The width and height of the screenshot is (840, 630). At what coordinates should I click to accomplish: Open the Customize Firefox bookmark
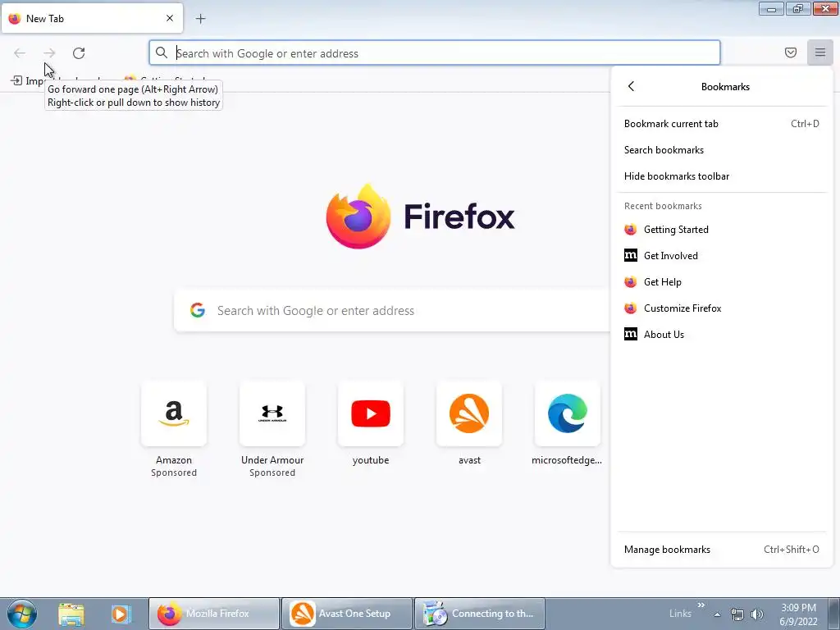click(x=722, y=308)
